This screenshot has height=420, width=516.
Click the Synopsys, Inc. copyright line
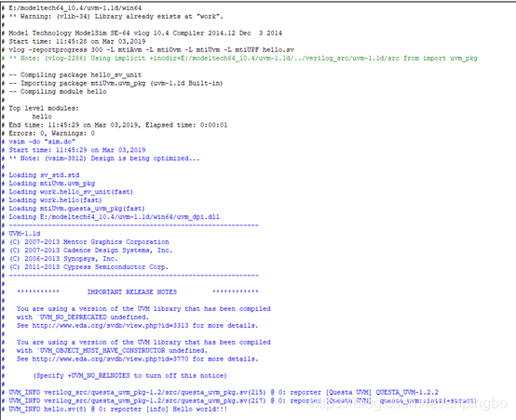tap(63, 259)
